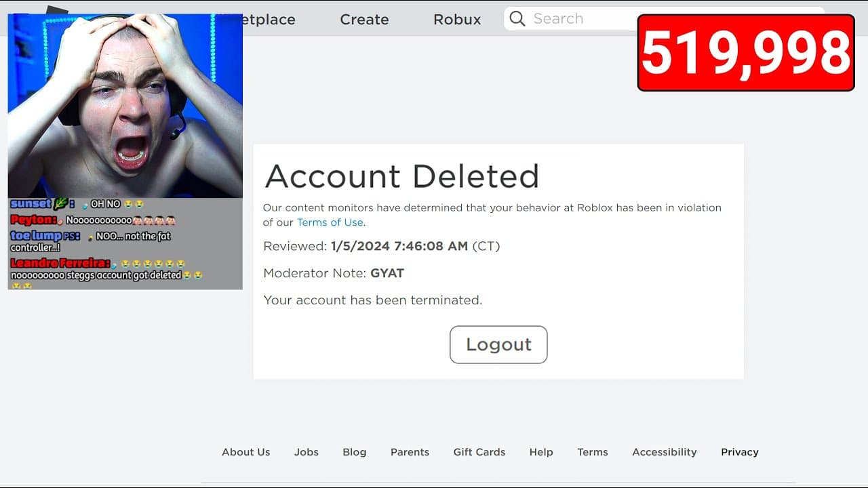
Task: Open the Robux tab
Action: click(457, 20)
